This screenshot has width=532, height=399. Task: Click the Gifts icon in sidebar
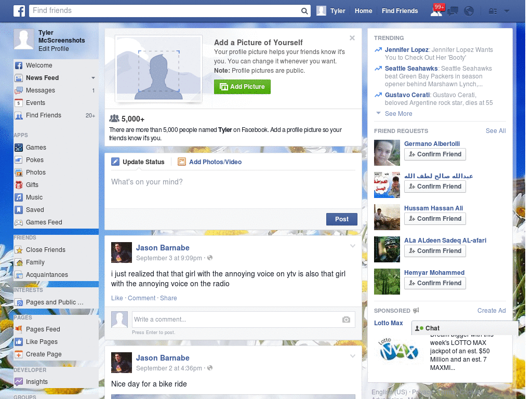(19, 185)
